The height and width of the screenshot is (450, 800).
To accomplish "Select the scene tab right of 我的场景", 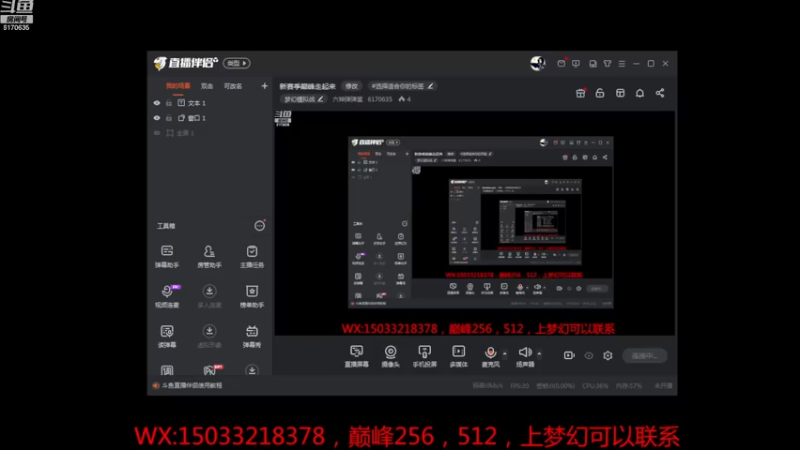I will click(x=207, y=86).
